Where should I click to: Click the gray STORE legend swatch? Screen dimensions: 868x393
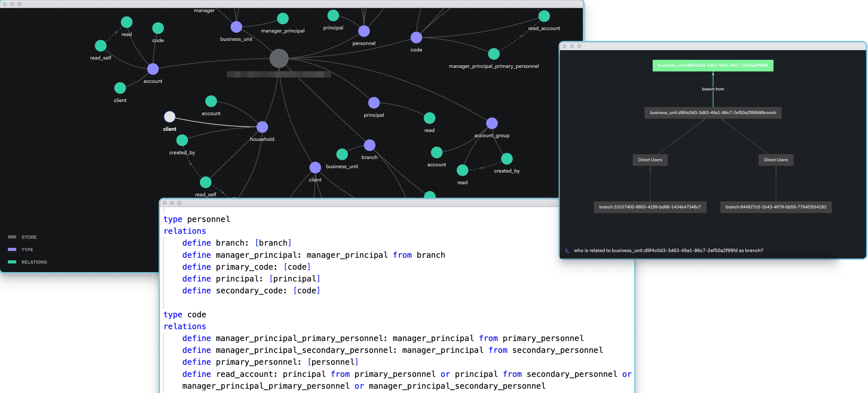click(12, 237)
